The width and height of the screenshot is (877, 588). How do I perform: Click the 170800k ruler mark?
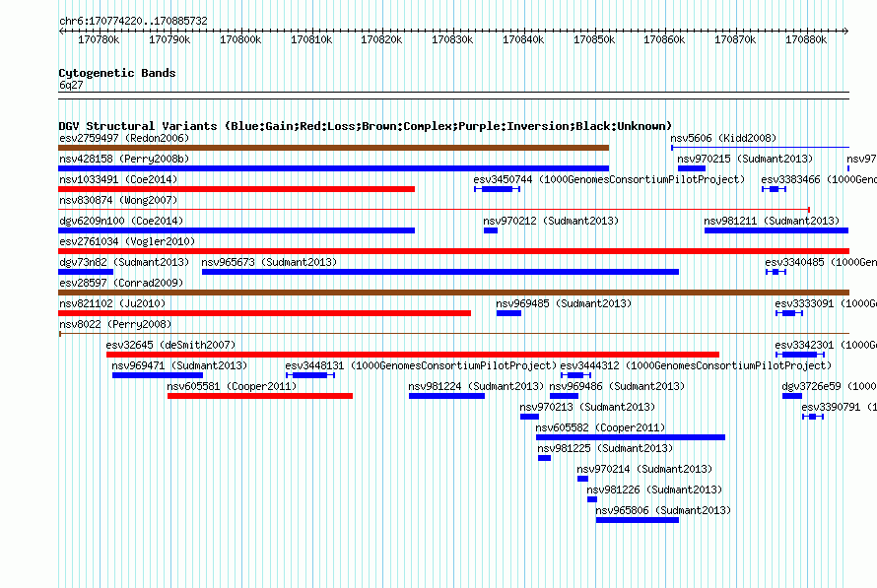[x=240, y=39]
